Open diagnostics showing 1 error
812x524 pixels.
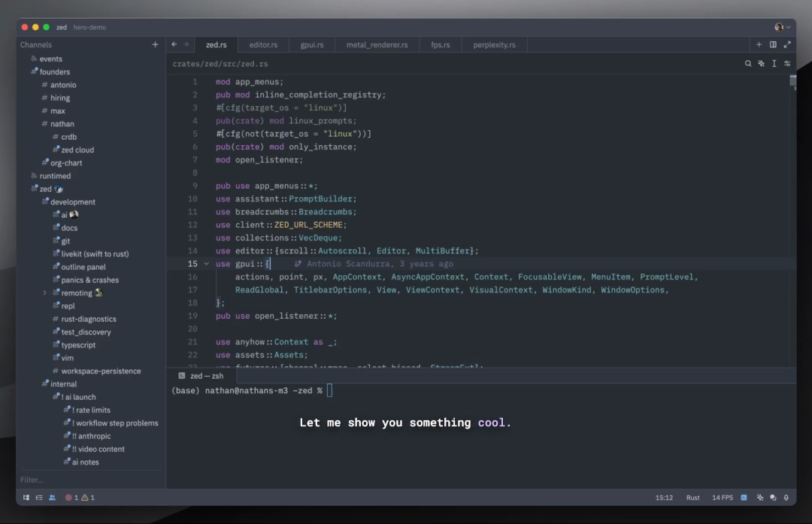click(71, 498)
